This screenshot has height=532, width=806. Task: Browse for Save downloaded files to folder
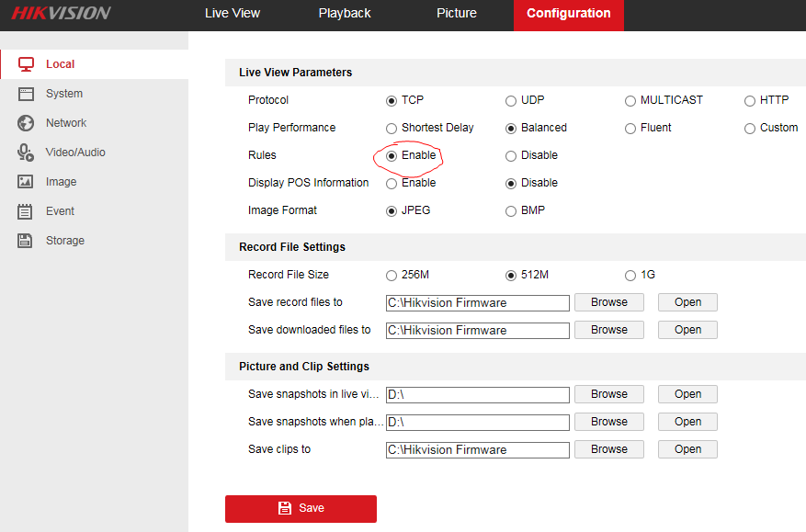609,330
